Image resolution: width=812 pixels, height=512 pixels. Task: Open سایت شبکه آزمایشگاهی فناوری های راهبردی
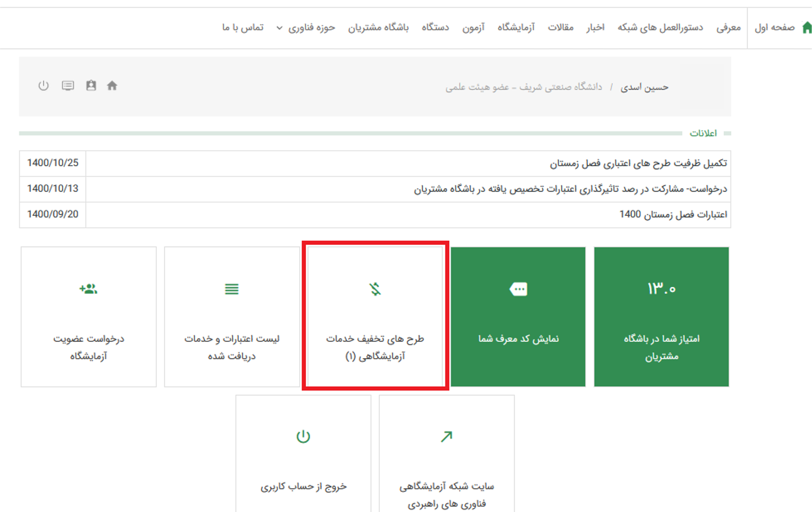[x=447, y=454]
